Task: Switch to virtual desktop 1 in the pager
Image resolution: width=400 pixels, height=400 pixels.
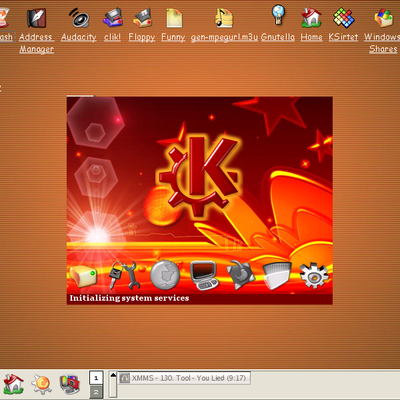Action: [x=96, y=378]
